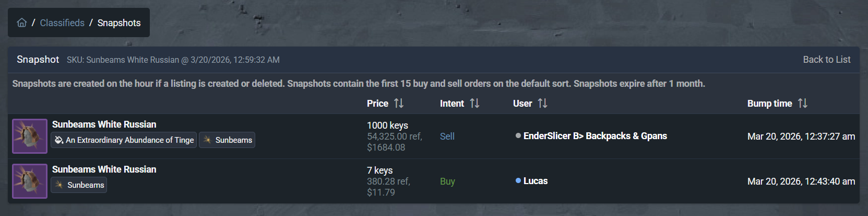Sort listings by Bump time arrows
Screen dimensions: 868x216
pyautogui.click(x=803, y=104)
